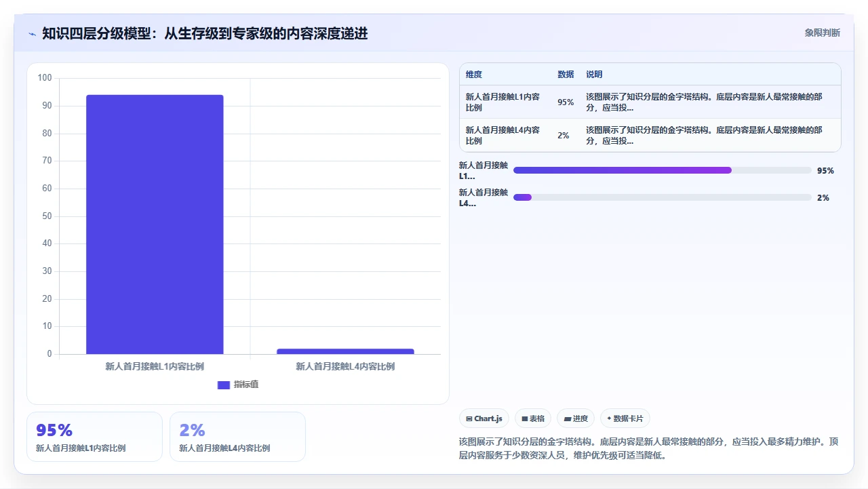Click the 进度 tag chip
868x489 pixels.
point(576,418)
